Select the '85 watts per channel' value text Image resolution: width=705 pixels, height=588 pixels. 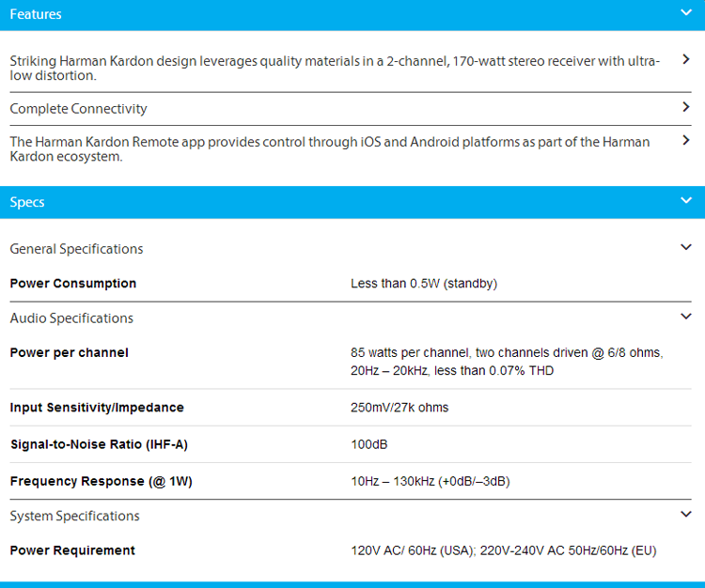[x=507, y=362]
